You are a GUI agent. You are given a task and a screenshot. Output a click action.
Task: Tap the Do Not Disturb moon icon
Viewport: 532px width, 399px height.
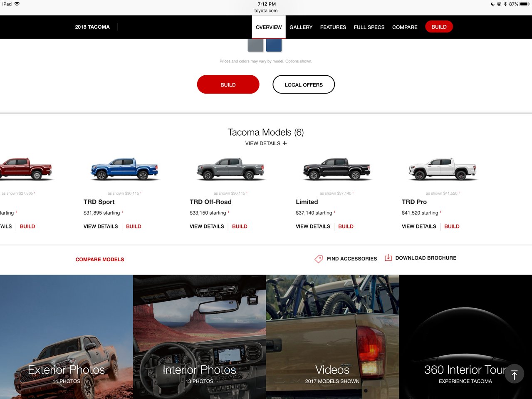[x=493, y=4]
